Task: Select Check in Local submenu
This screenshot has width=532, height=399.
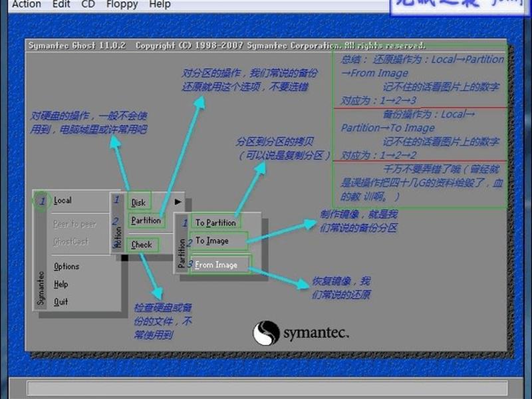Action: click(142, 245)
